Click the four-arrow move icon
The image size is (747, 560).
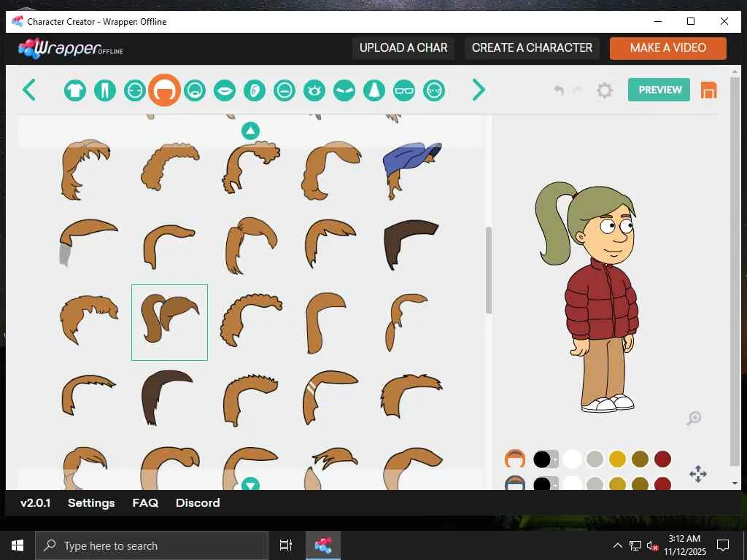tap(698, 474)
